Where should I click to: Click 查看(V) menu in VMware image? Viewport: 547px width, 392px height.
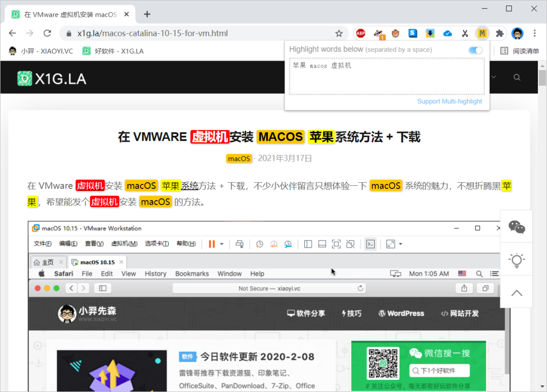94,244
